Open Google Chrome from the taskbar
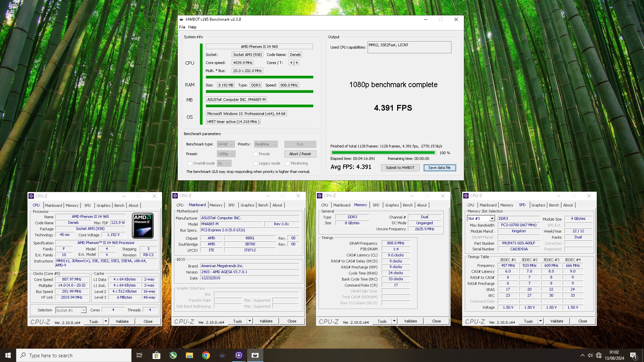Viewport: 644px width, 362px height. click(x=206, y=355)
